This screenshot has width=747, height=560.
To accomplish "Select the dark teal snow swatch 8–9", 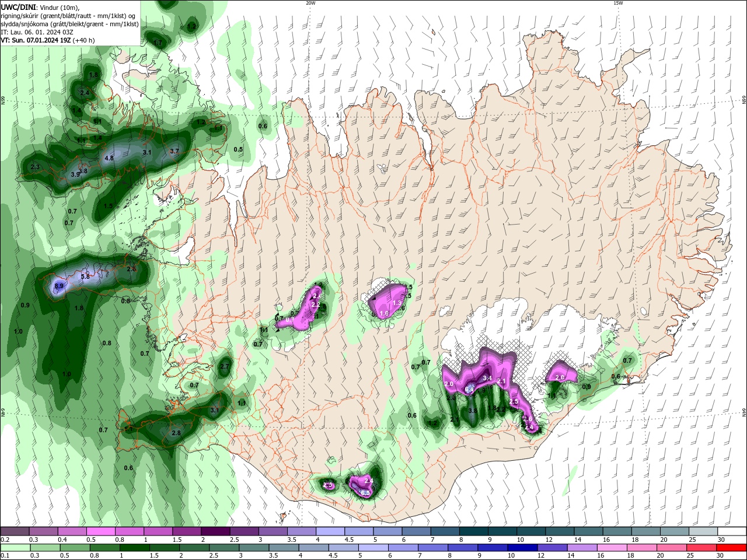I will (474, 531).
